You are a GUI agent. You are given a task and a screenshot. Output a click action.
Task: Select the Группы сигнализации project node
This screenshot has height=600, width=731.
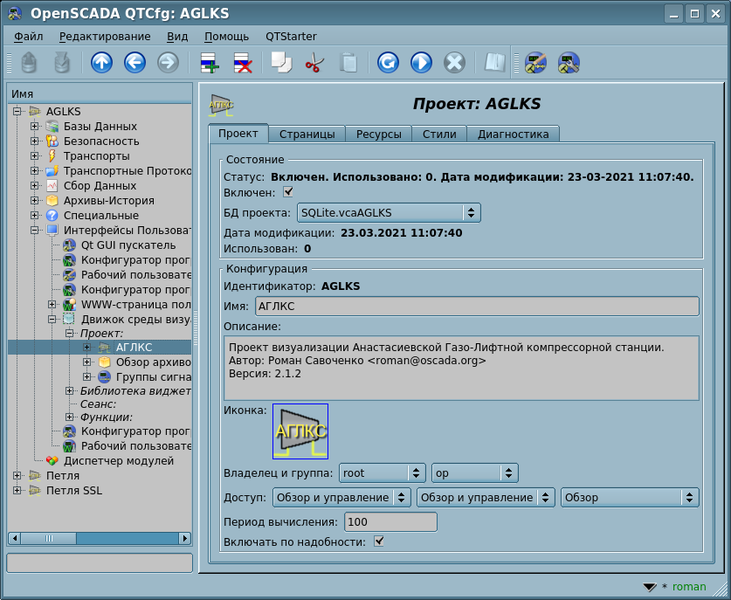[x=153, y=377]
